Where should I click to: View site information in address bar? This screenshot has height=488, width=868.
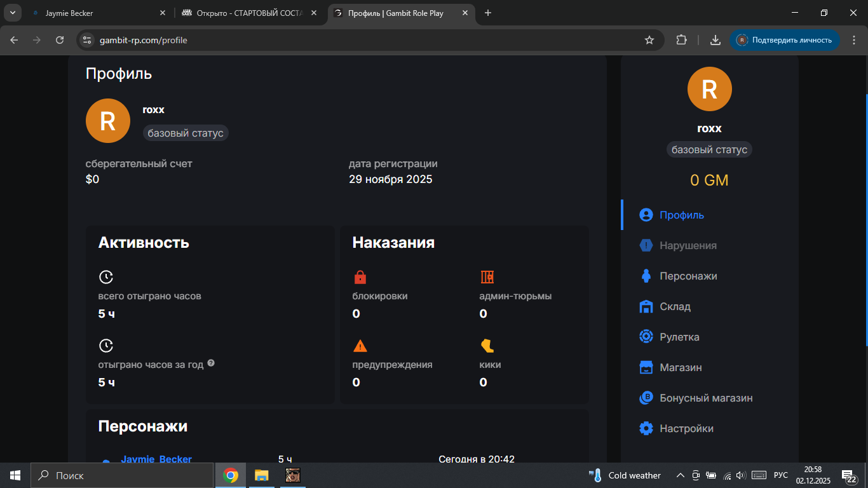[x=88, y=40]
